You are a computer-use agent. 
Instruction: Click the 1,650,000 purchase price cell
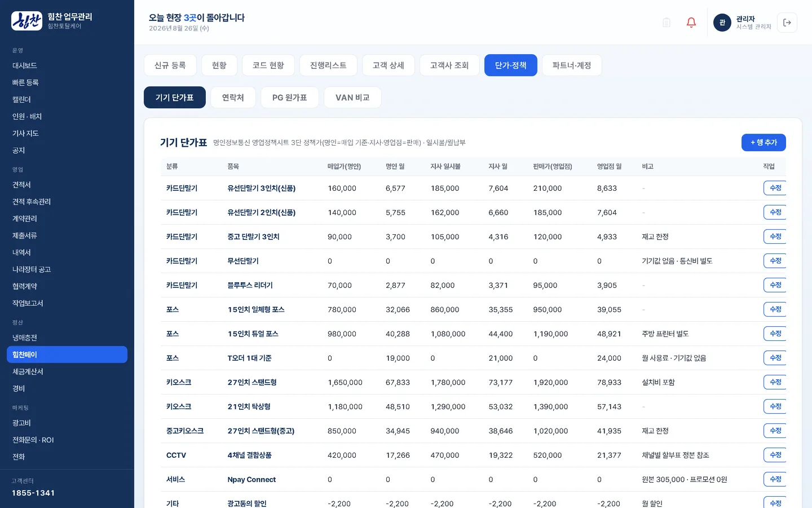(345, 383)
